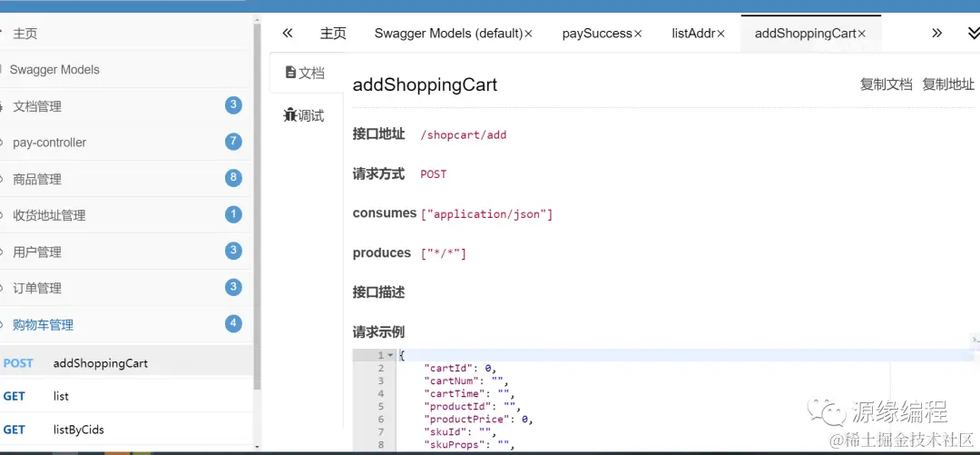Click the "cartTime" line in example

(x=469, y=393)
